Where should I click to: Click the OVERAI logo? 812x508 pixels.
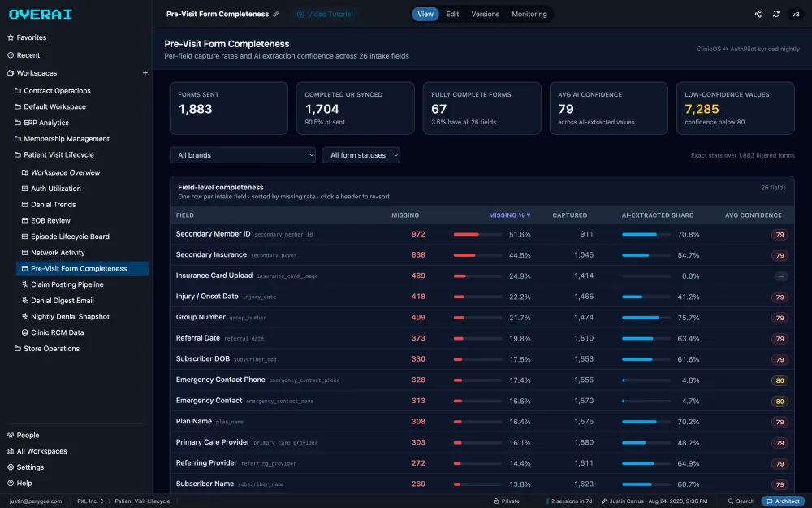tap(41, 14)
